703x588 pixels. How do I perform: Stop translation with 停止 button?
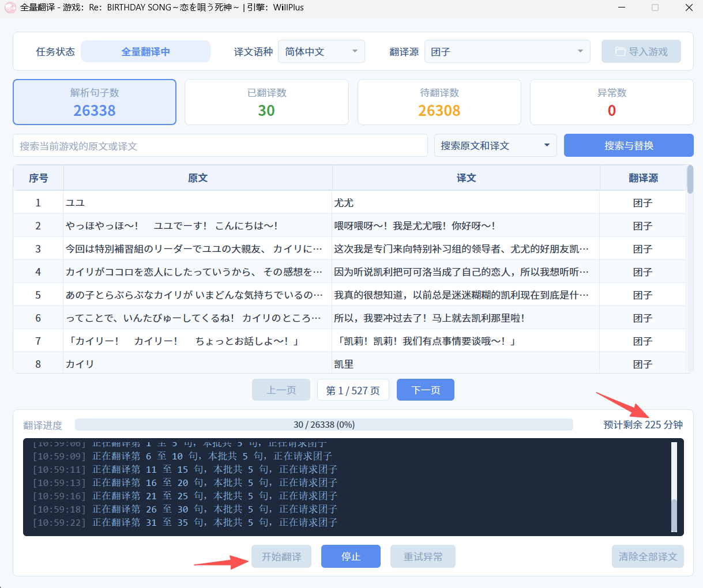[351, 556]
